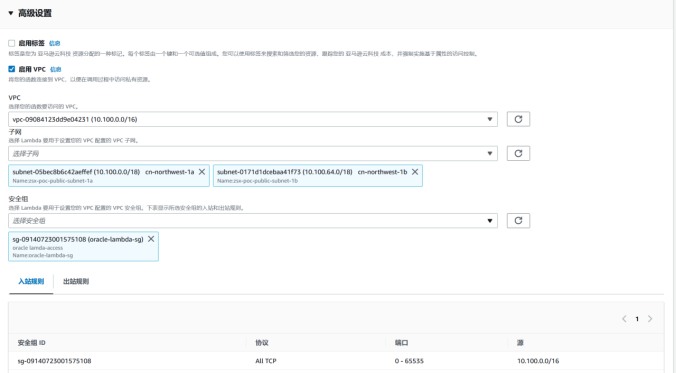Viewport: 676px width, 373px height.
Task: Remove oracle-lambda-sg security group chip
Action: tap(151, 239)
